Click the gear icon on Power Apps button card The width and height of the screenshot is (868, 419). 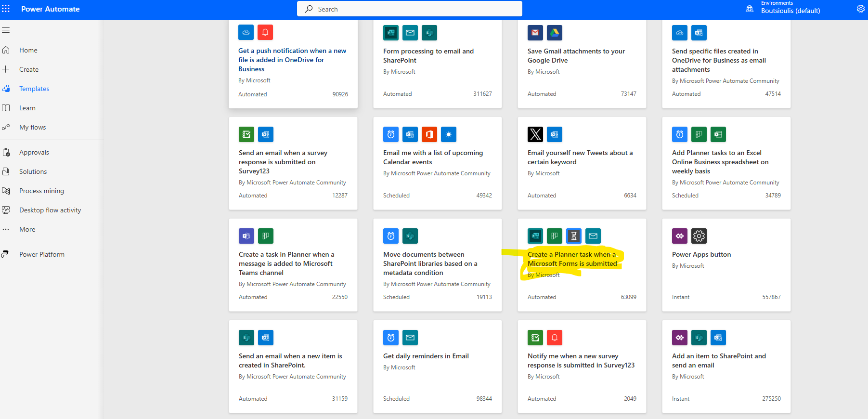pyautogui.click(x=699, y=236)
